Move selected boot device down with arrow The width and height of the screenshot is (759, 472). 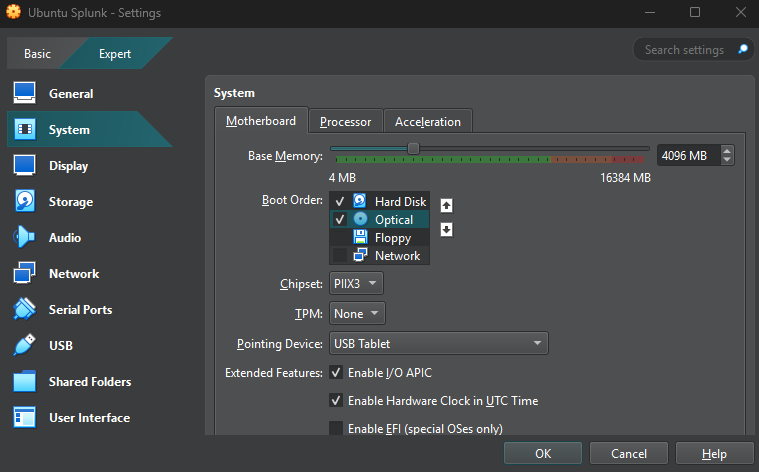click(446, 229)
